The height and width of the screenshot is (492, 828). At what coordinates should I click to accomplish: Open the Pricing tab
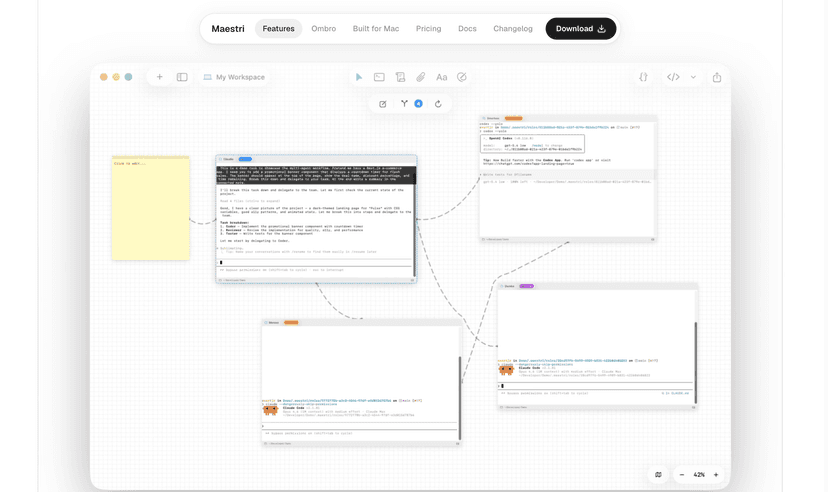(x=428, y=29)
